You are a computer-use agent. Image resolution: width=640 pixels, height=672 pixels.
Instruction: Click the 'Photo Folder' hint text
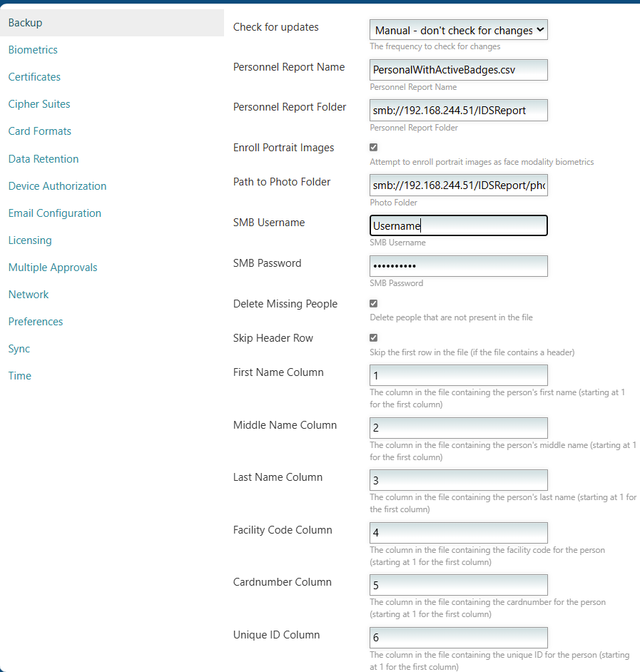(394, 203)
